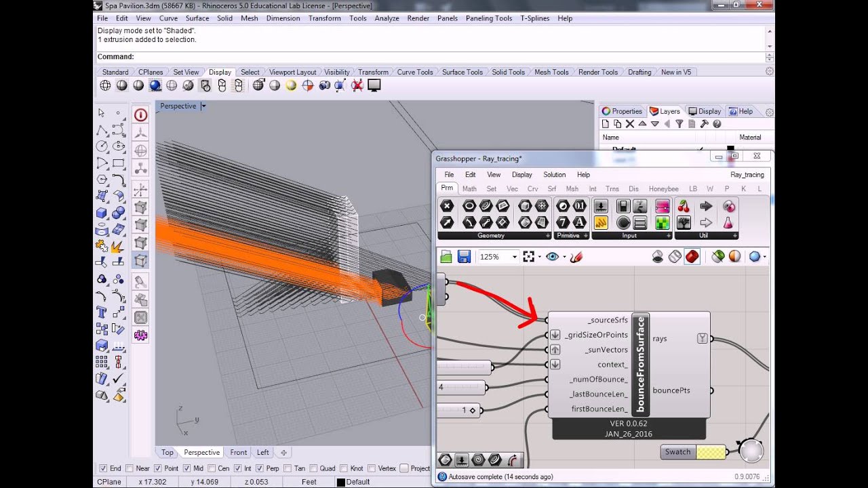Save the Grasshopper document with disk icon
Viewport: 868px width, 488px height.
tap(464, 257)
